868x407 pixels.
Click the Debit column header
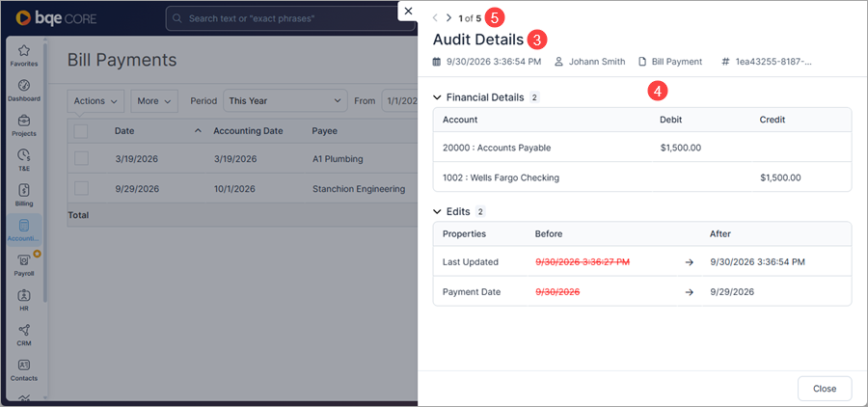pos(670,120)
